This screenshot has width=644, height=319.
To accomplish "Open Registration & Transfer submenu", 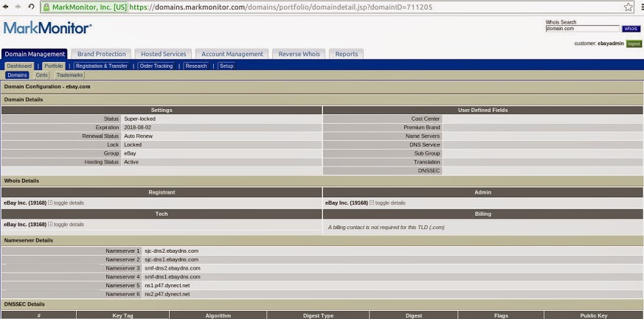I will 102,66.
